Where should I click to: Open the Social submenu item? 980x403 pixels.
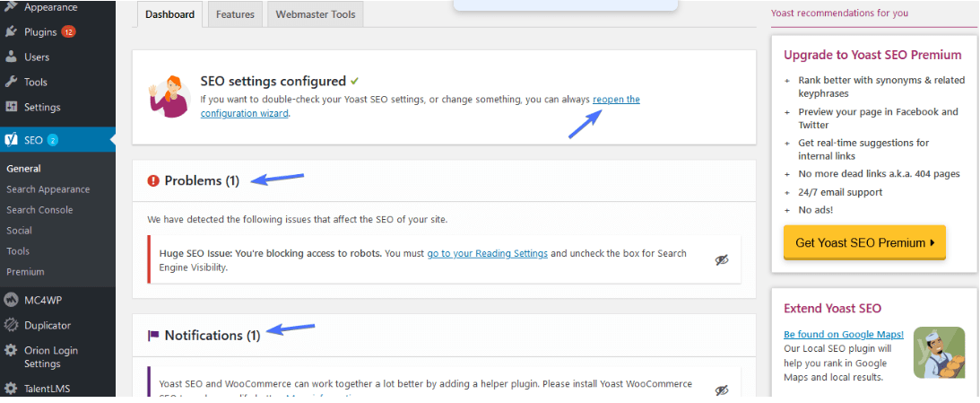[20, 231]
